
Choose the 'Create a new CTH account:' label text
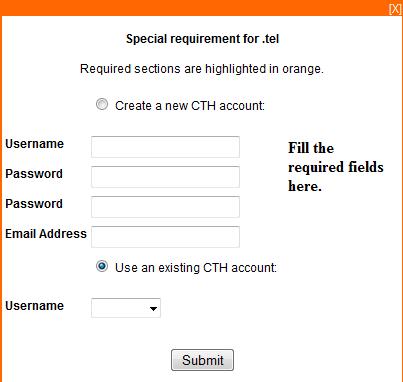click(190, 106)
